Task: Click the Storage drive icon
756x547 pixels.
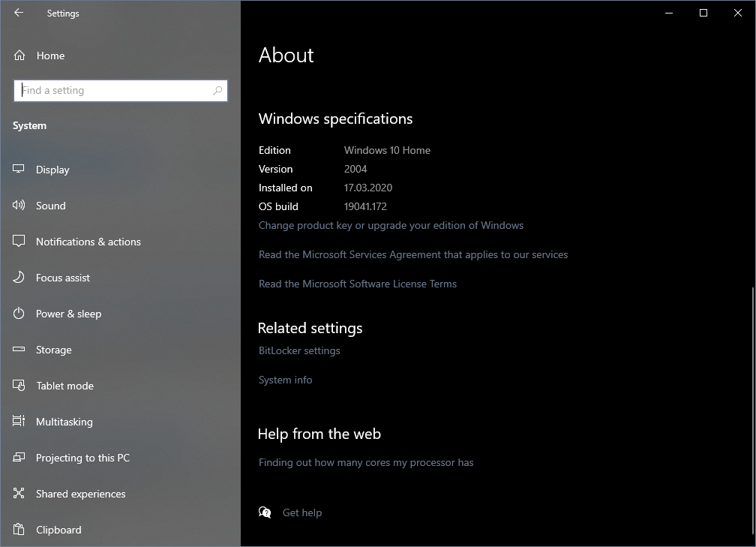Action: coord(19,350)
